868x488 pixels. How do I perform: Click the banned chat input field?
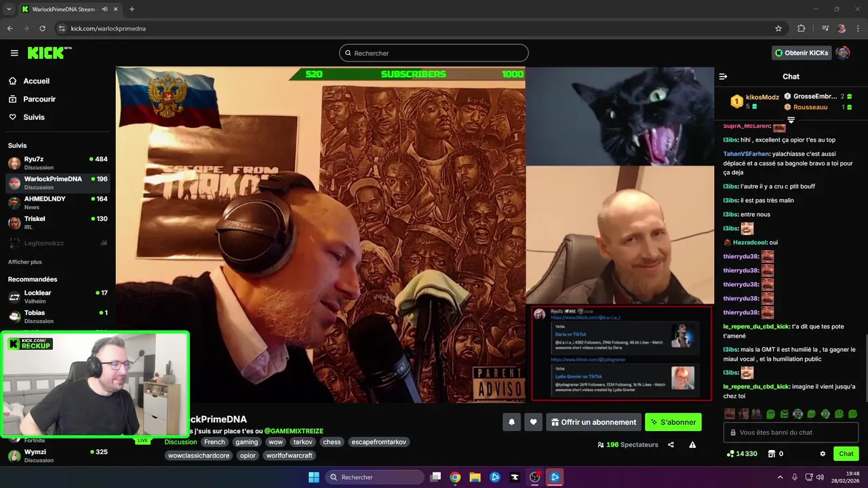[x=791, y=432]
